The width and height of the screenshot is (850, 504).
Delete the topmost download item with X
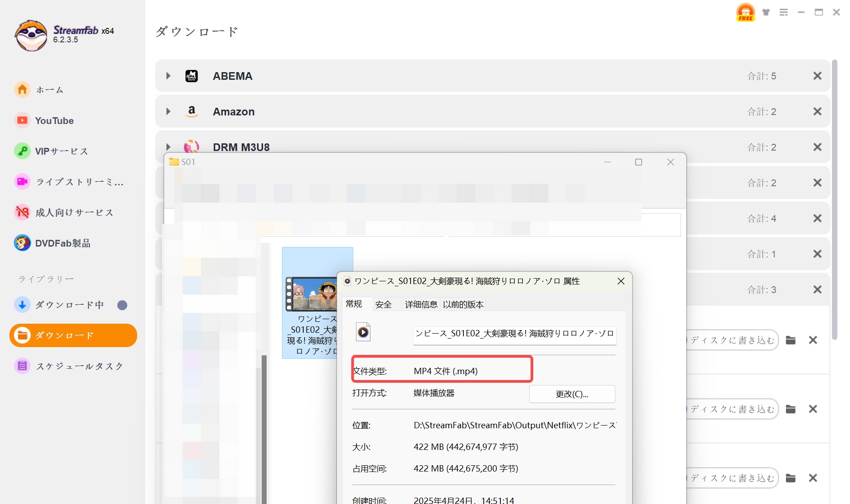(813, 340)
